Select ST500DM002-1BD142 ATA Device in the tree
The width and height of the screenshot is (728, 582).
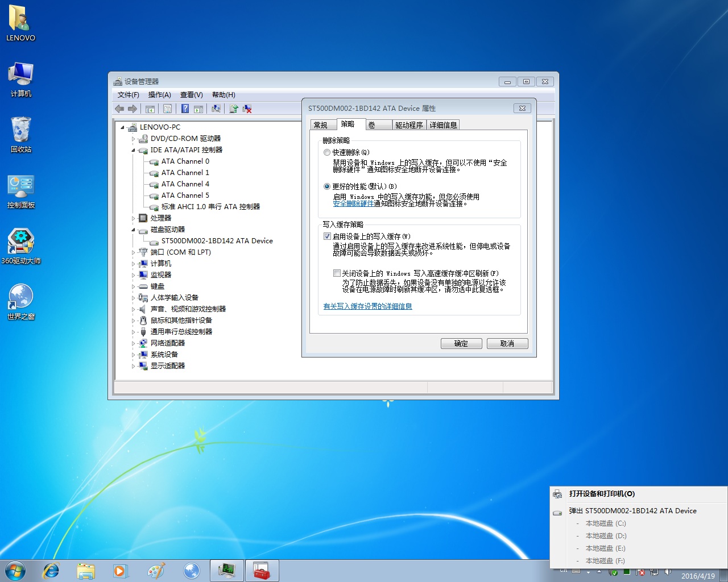tap(217, 241)
